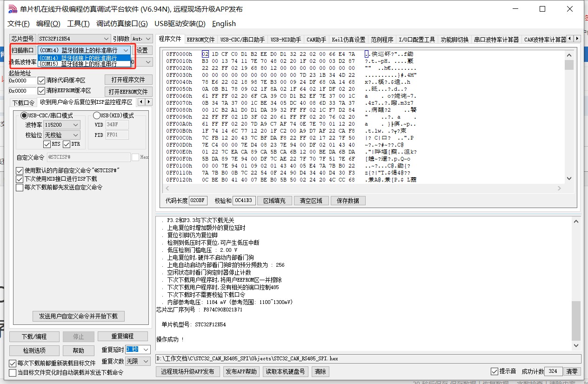588x384 pixels.
Task: Click the 打开程序文件 button
Action: point(127,80)
